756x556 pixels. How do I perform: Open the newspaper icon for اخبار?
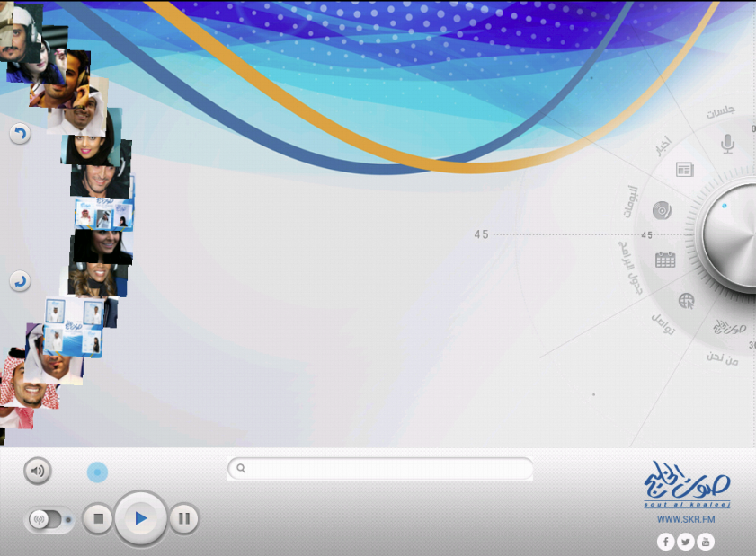(685, 170)
